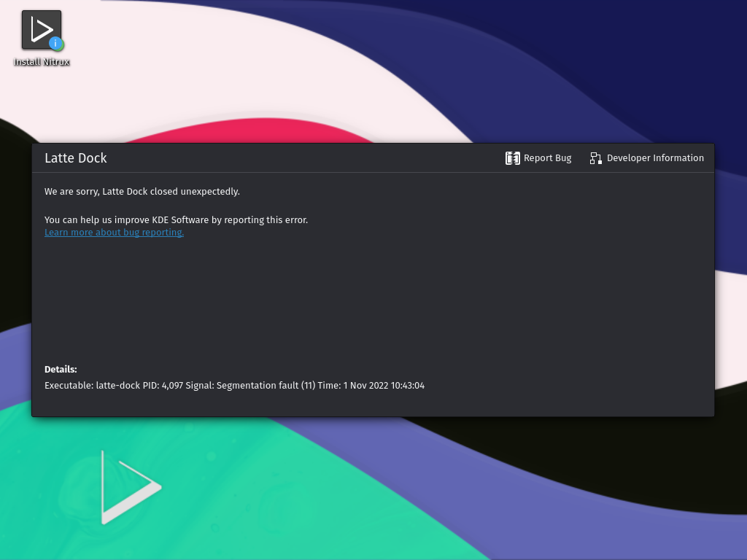Click the apology message about Latte Dock
This screenshot has height=560, width=747.
tap(142, 191)
